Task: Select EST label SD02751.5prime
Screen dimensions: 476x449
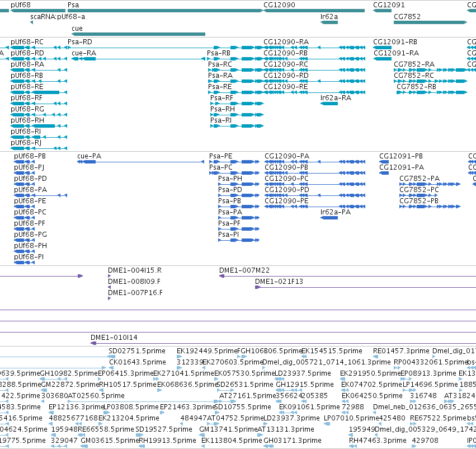Action: pyautogui.click(x=137, y=351)
